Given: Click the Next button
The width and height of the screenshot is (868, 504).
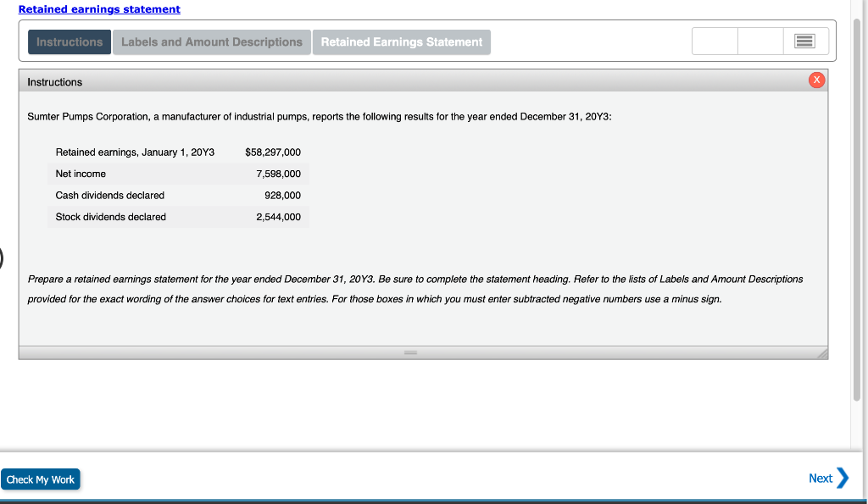Looking at the screenshot, I should click(821, 478).
